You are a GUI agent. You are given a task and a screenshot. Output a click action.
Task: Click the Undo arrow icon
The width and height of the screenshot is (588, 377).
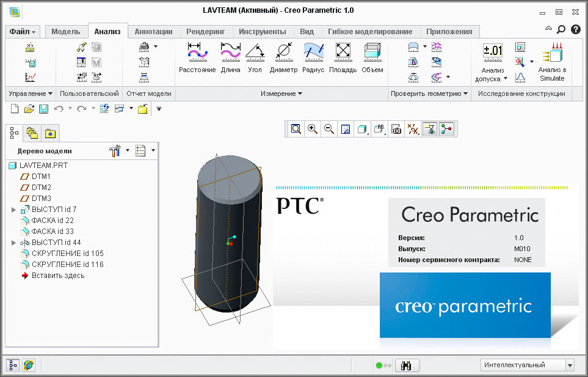click(59, 109)
